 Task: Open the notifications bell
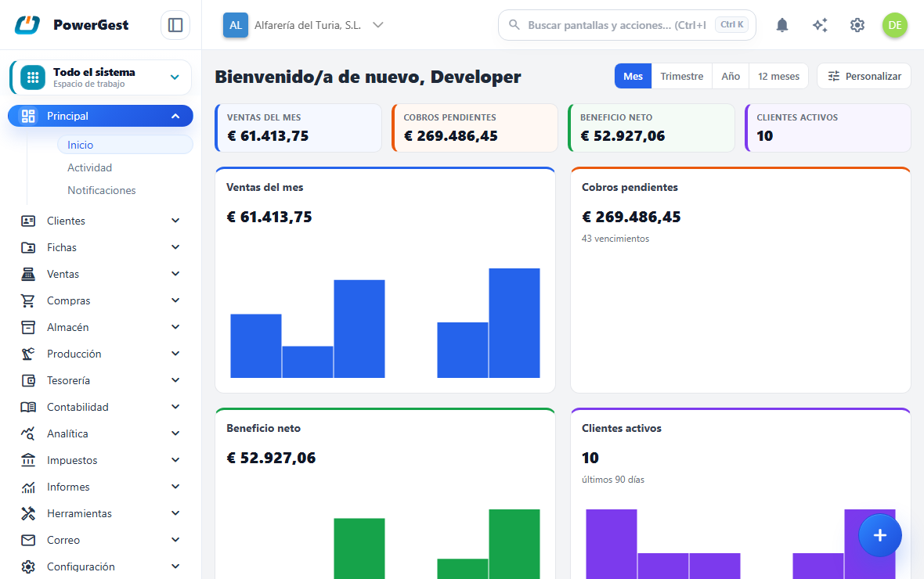[782, 25]
